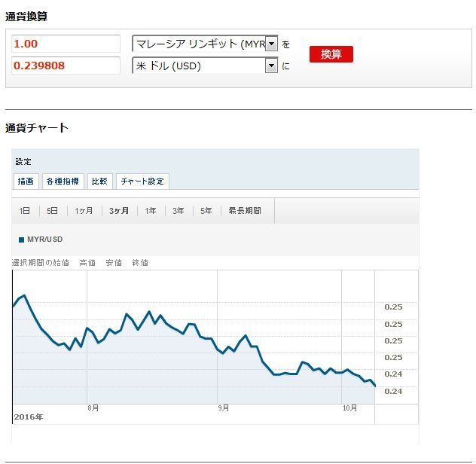Viewport: 476px width, 464px height.
Task: Click the 終値 label above chart
Action: pyautogui.click(x=140, y=262)
